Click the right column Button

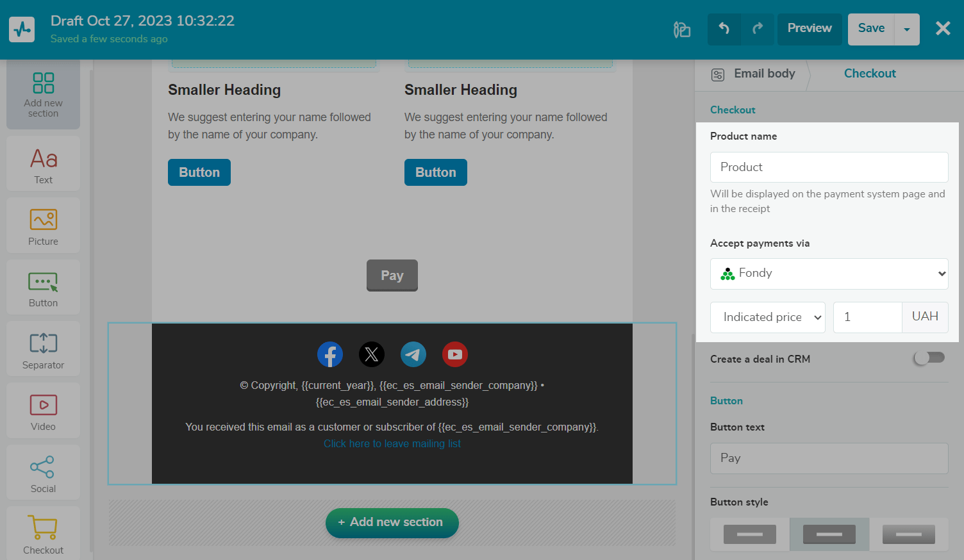coord(436,172)
